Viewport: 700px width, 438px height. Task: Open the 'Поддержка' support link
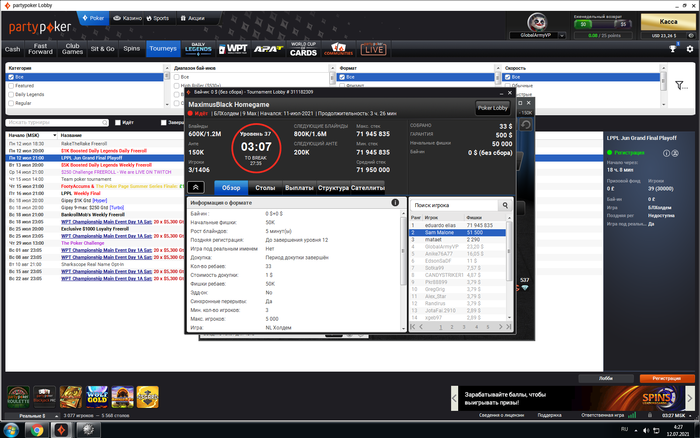click(550, 415)
